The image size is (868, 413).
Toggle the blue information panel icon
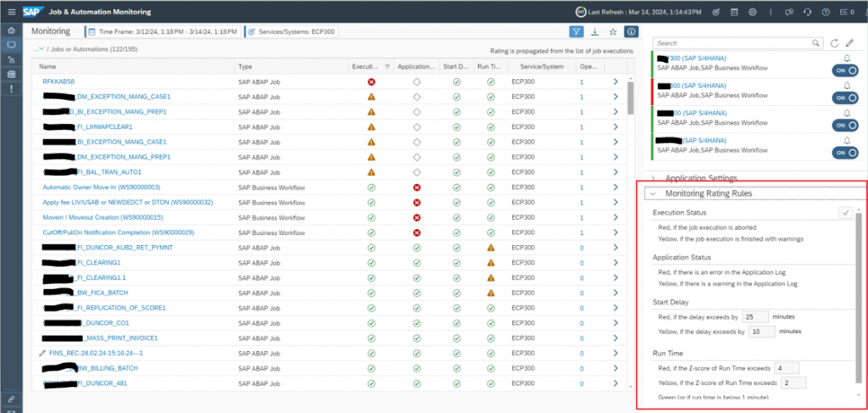(631, 31)
